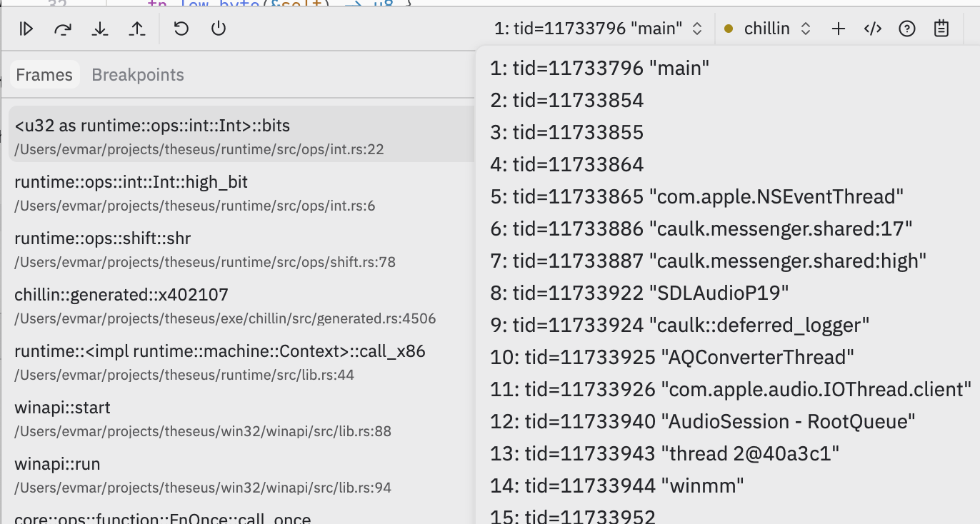Select the caulk.messenger.shared:17 thread
Image resolution: width=980 pixels, height=524 pixels.
click(x=701, y=229)
